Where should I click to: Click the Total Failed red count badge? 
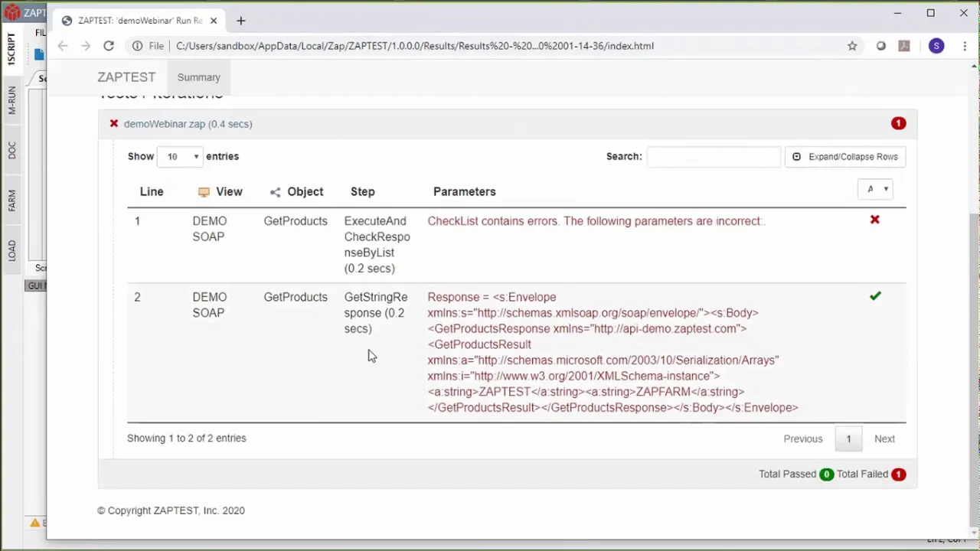898,474
